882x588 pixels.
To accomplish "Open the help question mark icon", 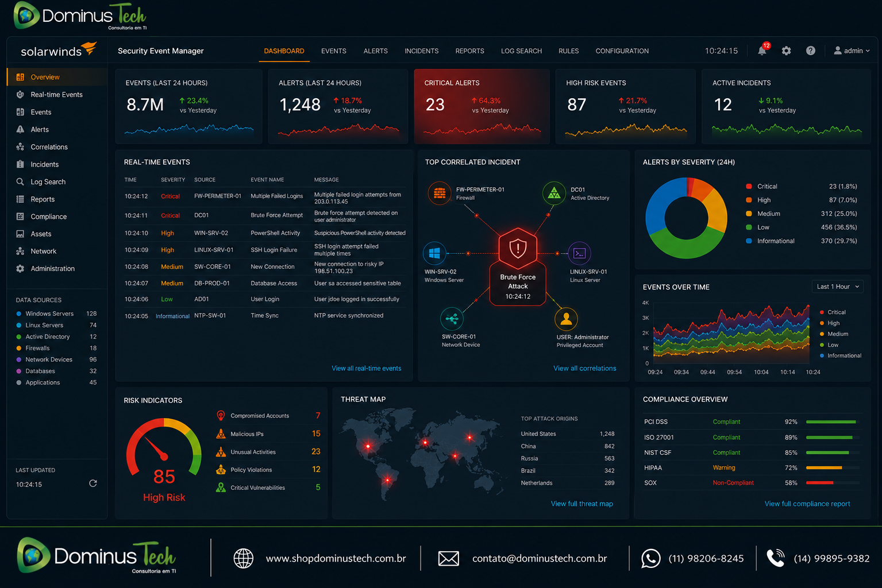I will 810,51.
